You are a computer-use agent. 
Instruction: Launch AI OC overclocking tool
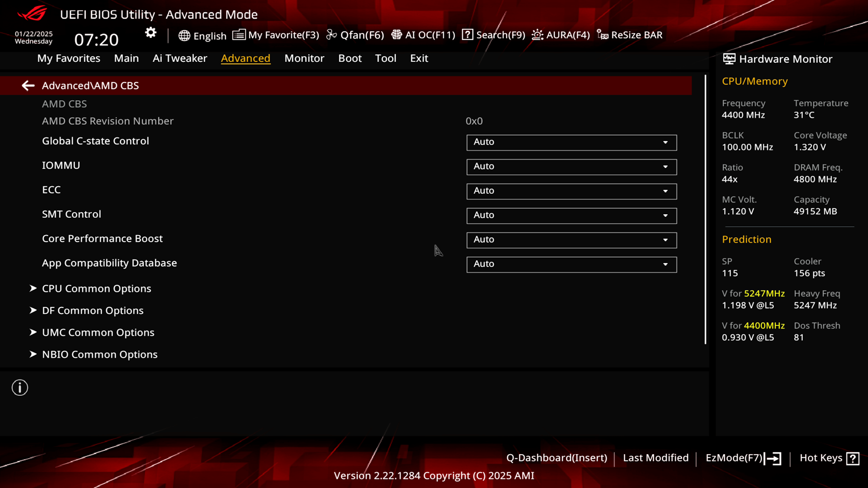click(423, 34)
